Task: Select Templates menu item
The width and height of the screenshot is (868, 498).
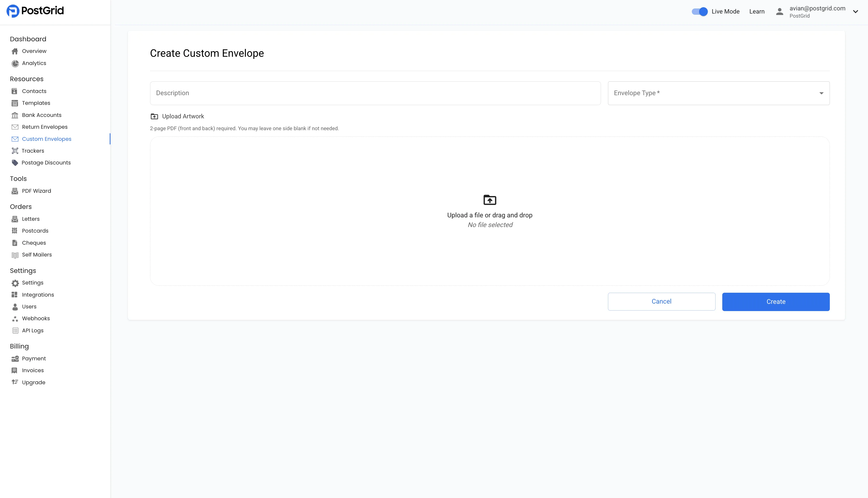Action: tap(36, 103)
